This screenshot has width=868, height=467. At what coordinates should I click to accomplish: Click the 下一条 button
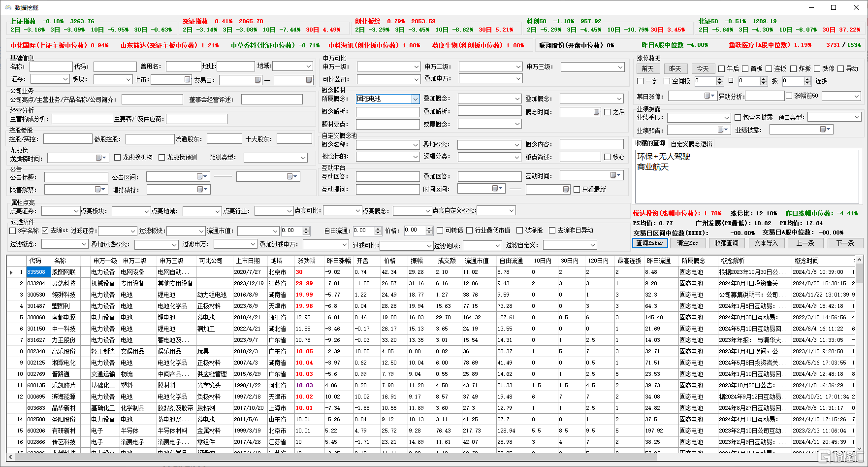pos(845,243)
